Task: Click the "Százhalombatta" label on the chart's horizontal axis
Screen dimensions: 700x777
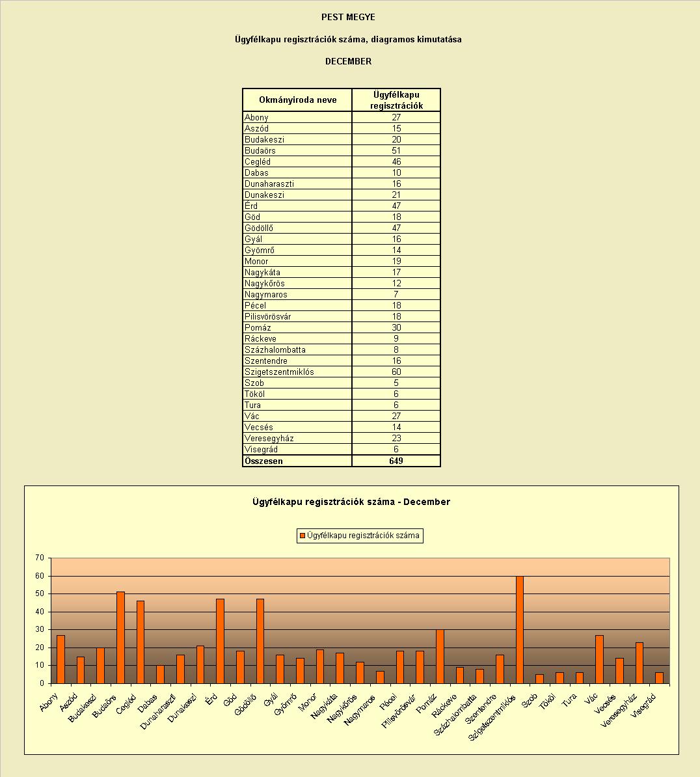Action: [x=455, y=714]
